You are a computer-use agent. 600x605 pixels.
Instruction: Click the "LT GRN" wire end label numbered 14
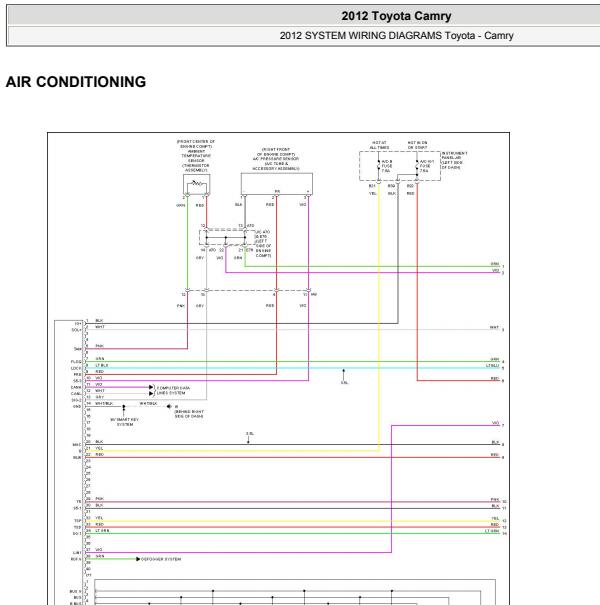click(x=492, y=531)
